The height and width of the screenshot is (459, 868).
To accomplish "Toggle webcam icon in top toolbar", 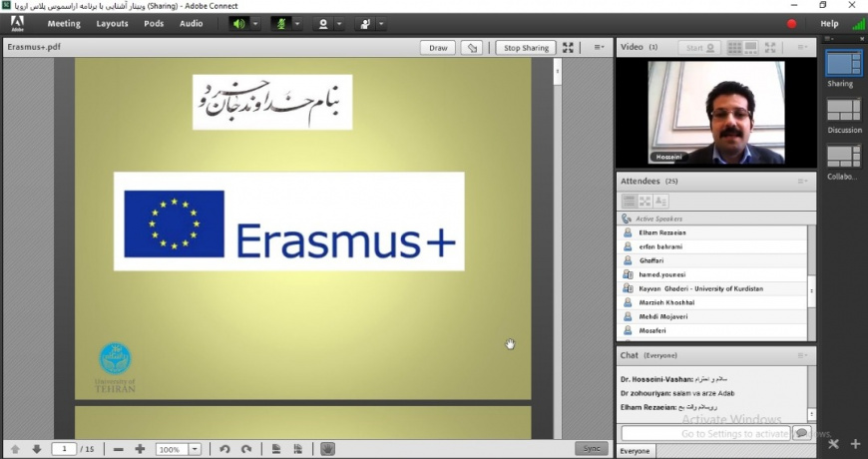I will 323,24.
